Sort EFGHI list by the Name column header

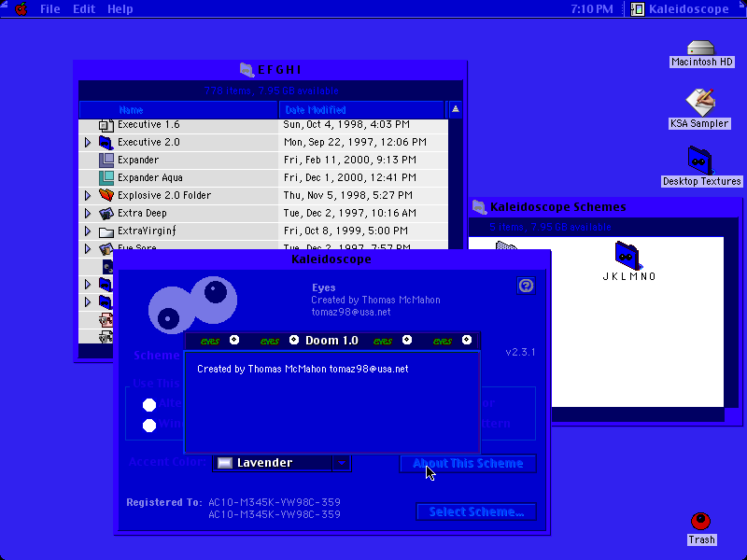[178, 110]
